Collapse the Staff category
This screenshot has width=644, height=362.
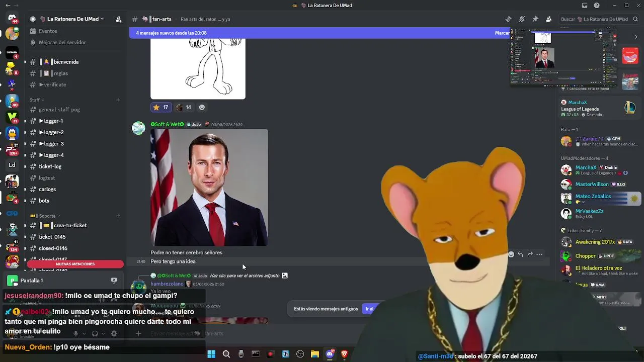point(37,100)
